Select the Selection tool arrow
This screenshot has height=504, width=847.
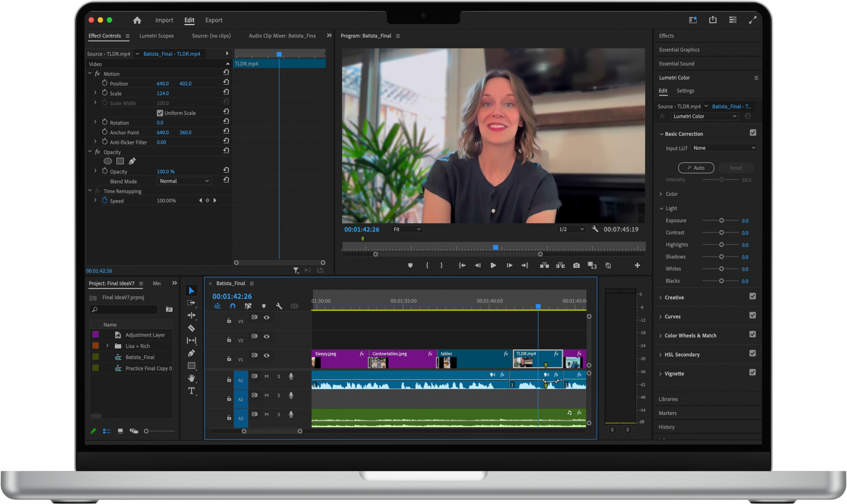pos(192,290)
